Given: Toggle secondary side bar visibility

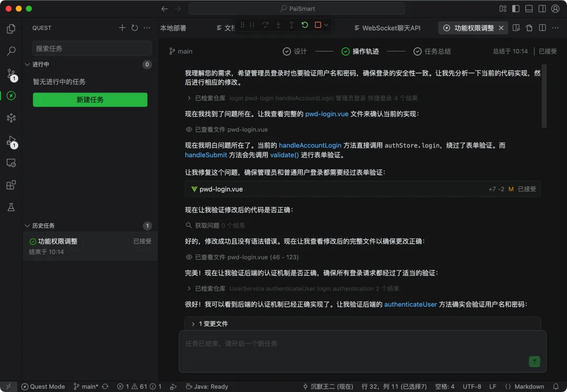Looking at the screenshot, I should click(542, 9).
